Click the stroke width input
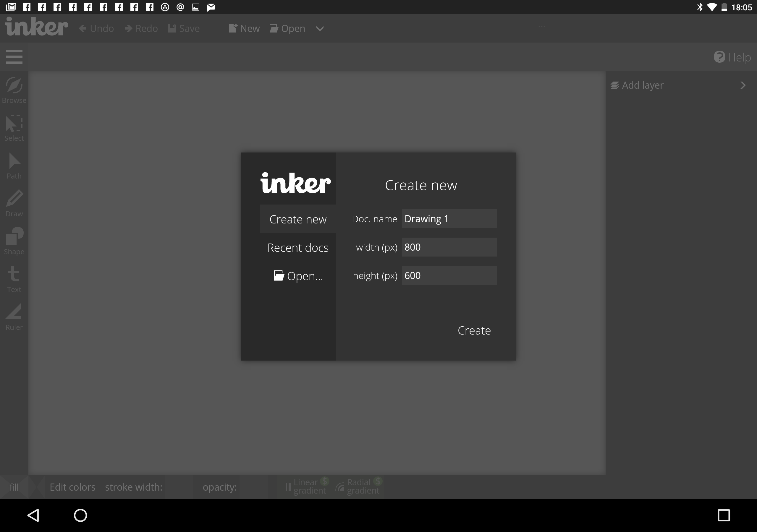This screenshot has width=757, height=532. pyautogui.click(x=179, y=487)
